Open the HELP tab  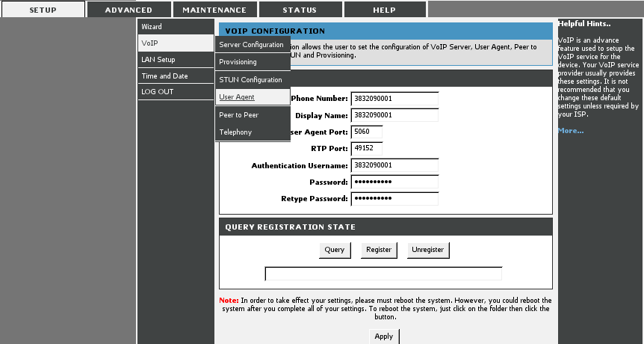pos(385,10)
